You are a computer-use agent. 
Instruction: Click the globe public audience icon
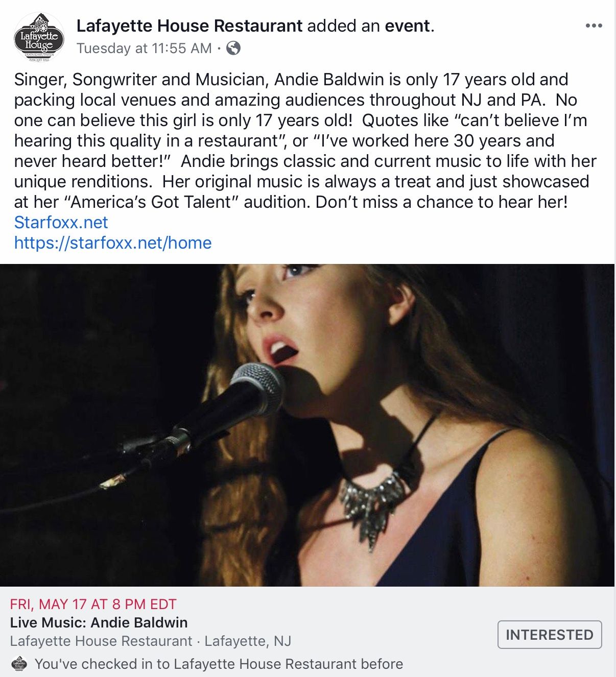233,49
